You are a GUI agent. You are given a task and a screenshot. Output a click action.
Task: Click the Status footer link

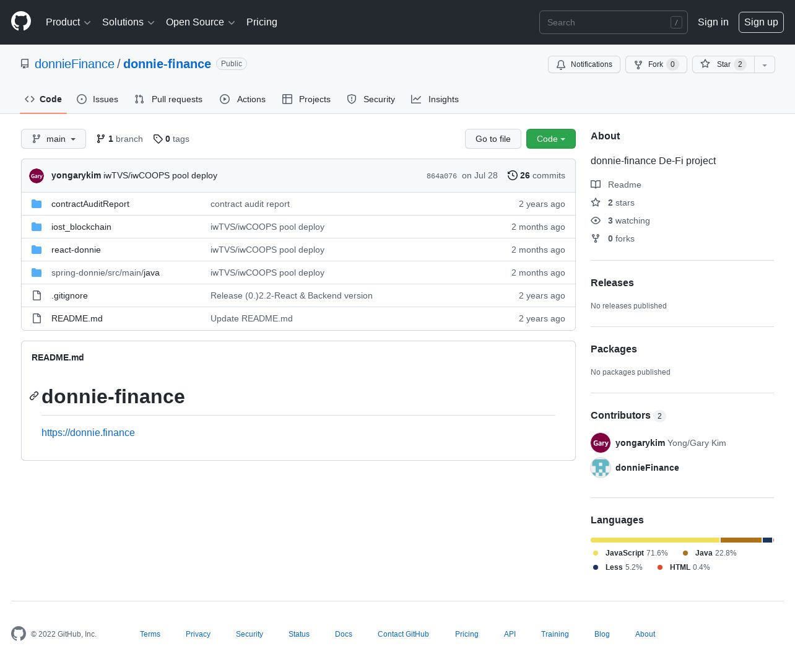pos(299,634)
